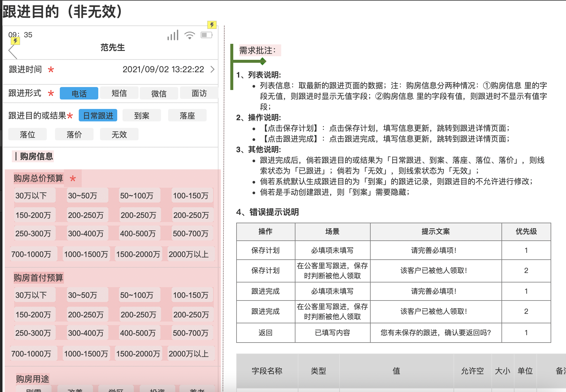
Task: Click the 已填写内容 scenario cell
Action: tap(332, 333)
